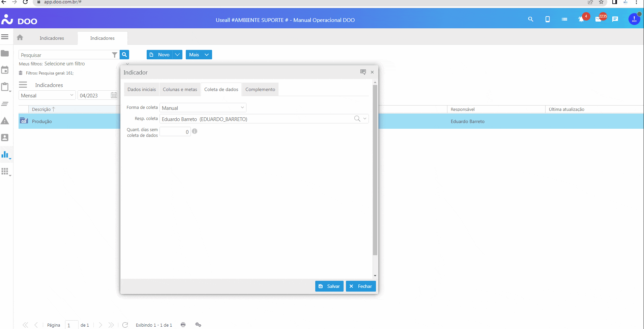Image resolution: width=644 pixels, height=329 pixels.
Task: Switch to the Colunas e metas tab
Action: [180, 89]
